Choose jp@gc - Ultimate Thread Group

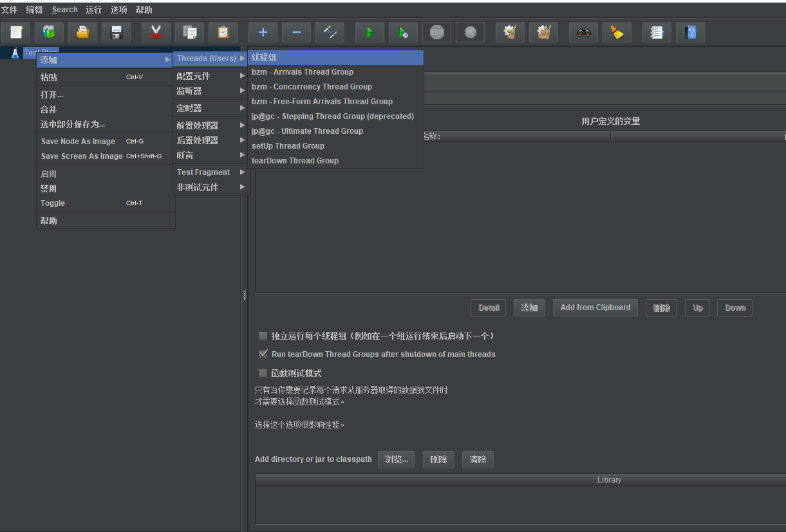pyautogui.click(x=335, y=131)
